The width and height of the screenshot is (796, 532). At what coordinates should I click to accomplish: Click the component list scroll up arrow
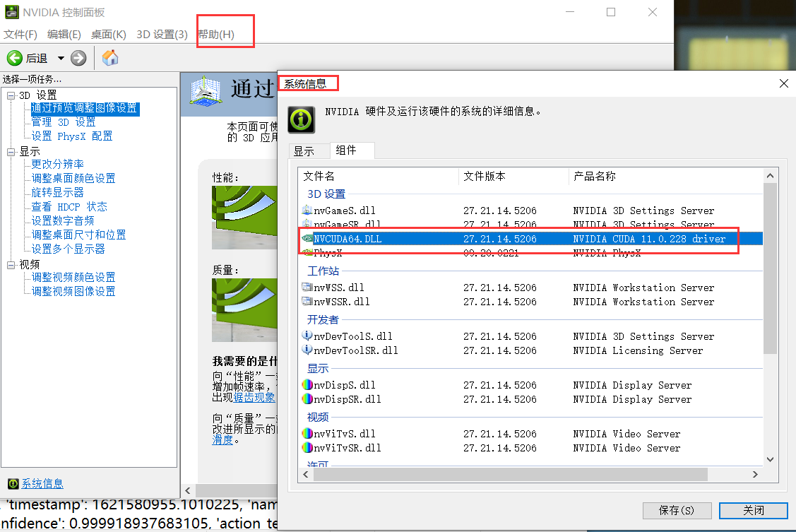coord(770,176)
